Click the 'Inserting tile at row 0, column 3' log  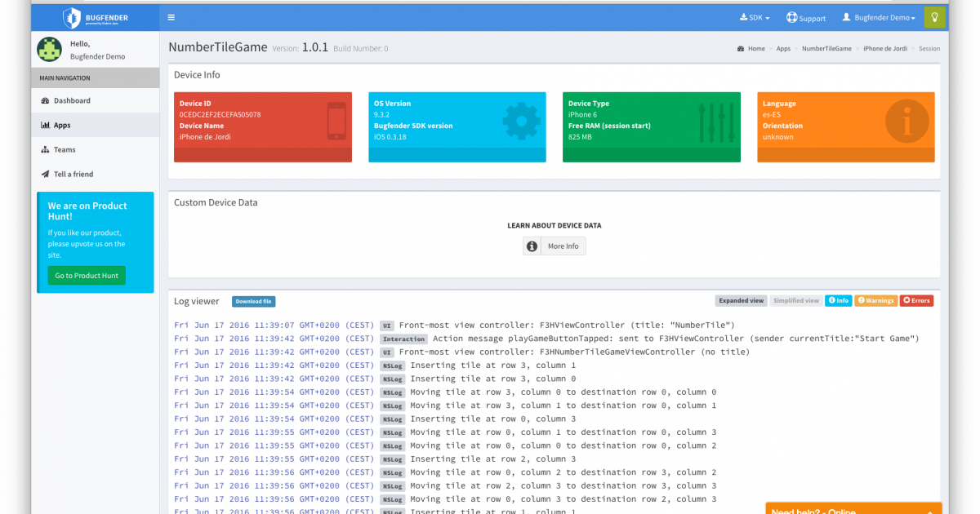[493, 419]
